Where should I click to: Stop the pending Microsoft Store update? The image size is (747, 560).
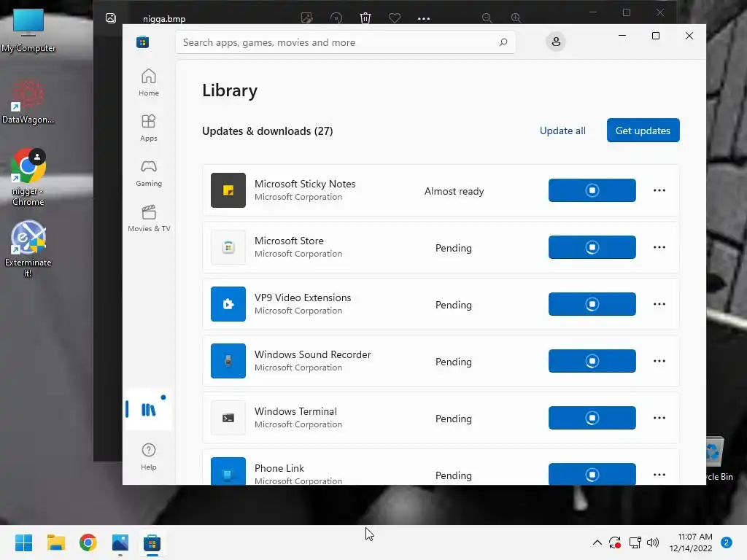tap(592, 247)
